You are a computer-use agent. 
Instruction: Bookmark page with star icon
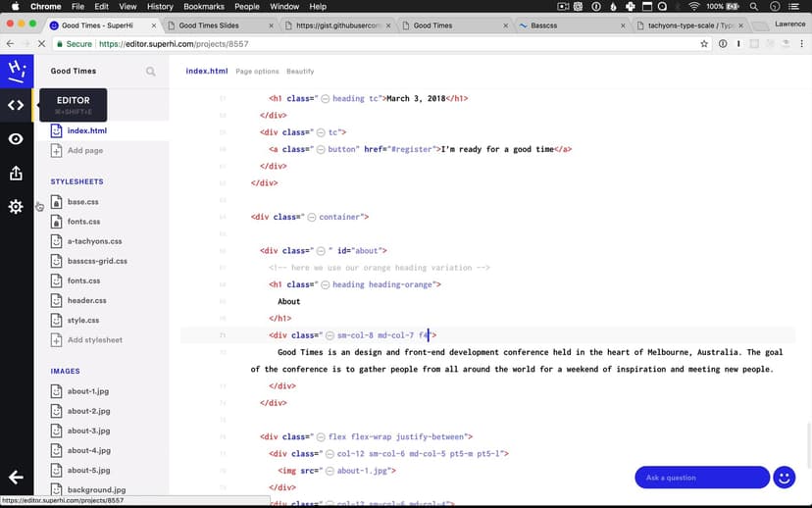tap(704, 44)
